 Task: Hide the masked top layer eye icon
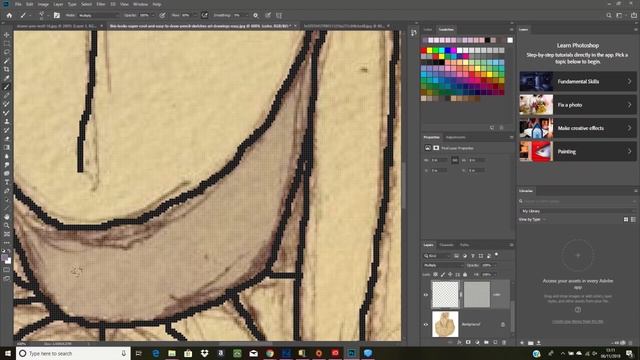point(426,294)
